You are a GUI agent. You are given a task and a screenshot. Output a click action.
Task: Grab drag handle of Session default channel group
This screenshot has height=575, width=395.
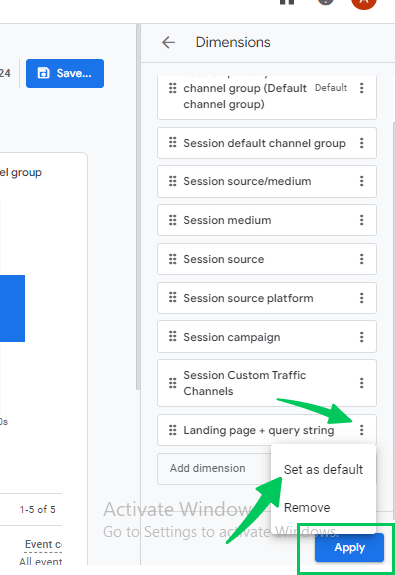tap(172, 142)
